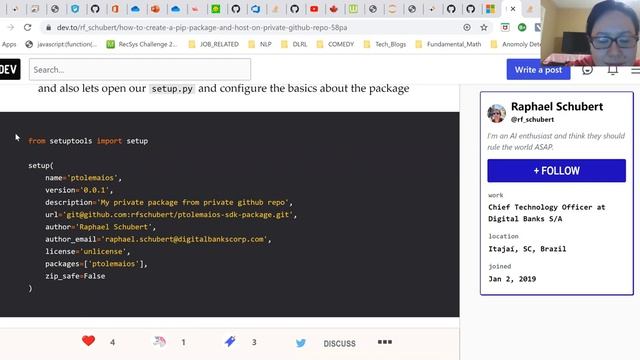Click the inline setup.py code text
Screen dimensions: 640x360
pos(172,89)
